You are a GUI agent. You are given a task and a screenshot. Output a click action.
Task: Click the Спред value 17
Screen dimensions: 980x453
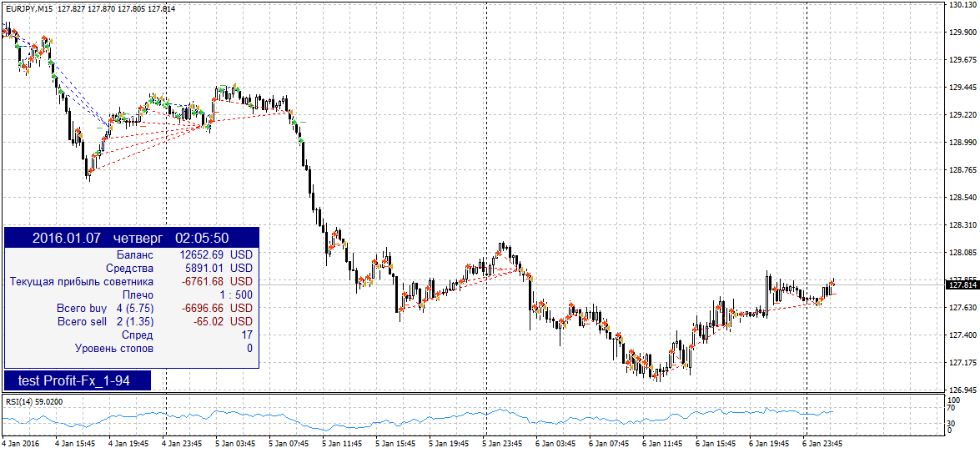pyautogui.click(x=246, y=335)
